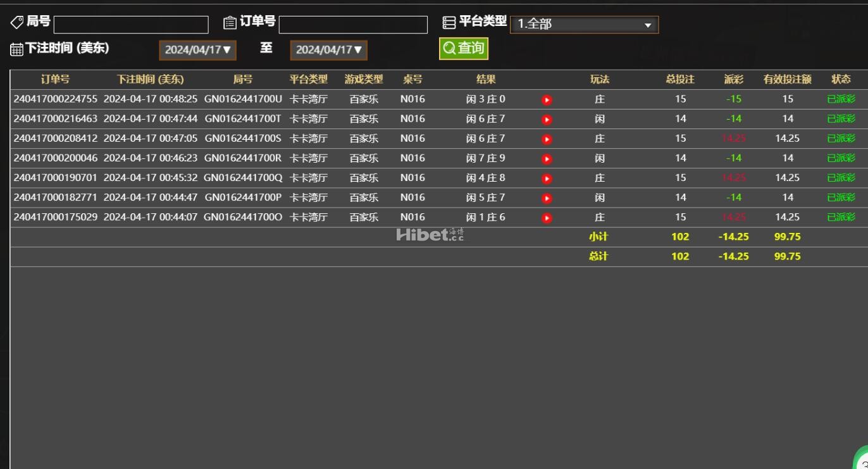
Task: Click round number GN0162441700T
Action: coord(243,118)
